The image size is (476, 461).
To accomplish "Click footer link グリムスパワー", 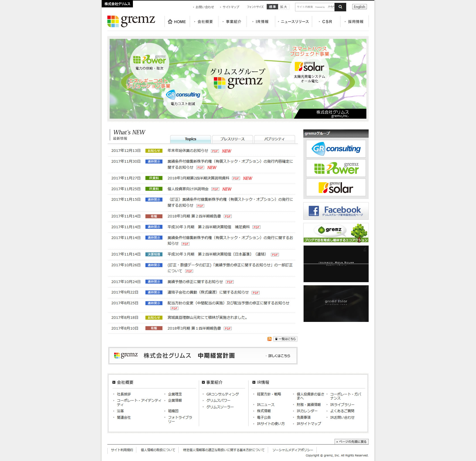I will tap(218, 401).
